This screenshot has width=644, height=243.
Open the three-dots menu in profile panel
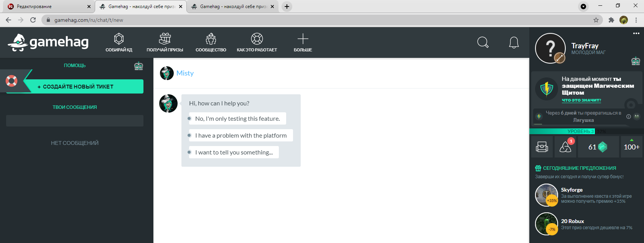tap(636, 33)
